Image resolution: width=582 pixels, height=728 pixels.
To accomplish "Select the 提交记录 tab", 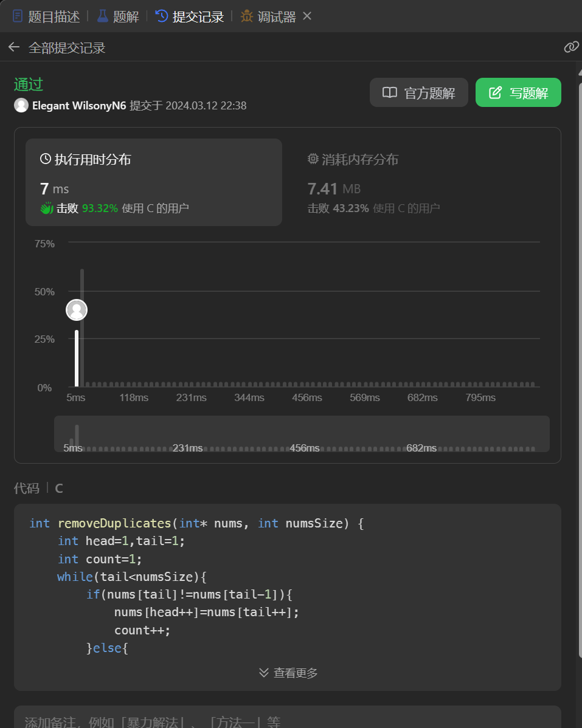I will pos(190,16).
